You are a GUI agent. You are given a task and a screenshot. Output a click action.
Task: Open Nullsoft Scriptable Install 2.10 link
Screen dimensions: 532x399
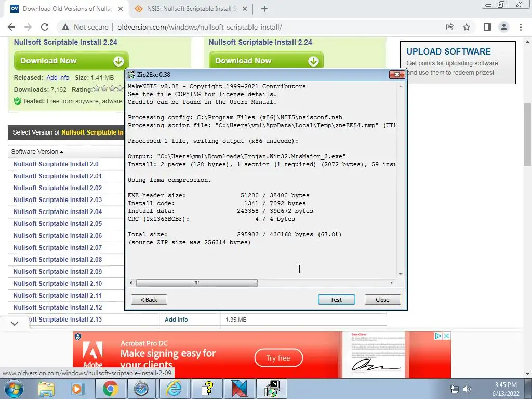click(x=58, y=284)
